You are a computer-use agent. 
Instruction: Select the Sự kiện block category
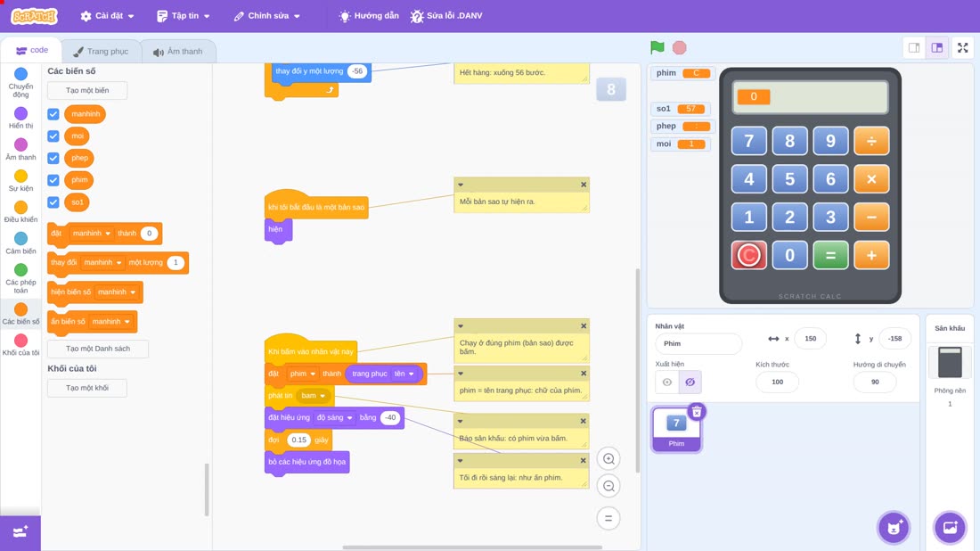tap(20, 181)
